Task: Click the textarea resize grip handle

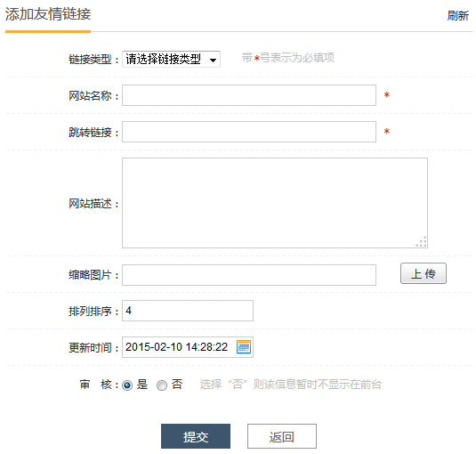Action: [422, 242]
